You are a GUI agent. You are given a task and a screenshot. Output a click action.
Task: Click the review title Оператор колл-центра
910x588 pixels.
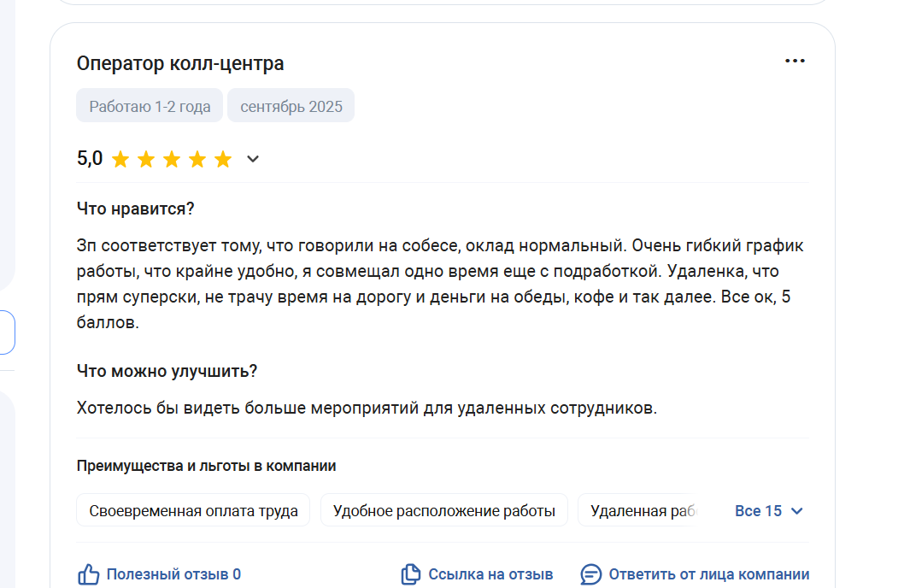coord(180,63)
